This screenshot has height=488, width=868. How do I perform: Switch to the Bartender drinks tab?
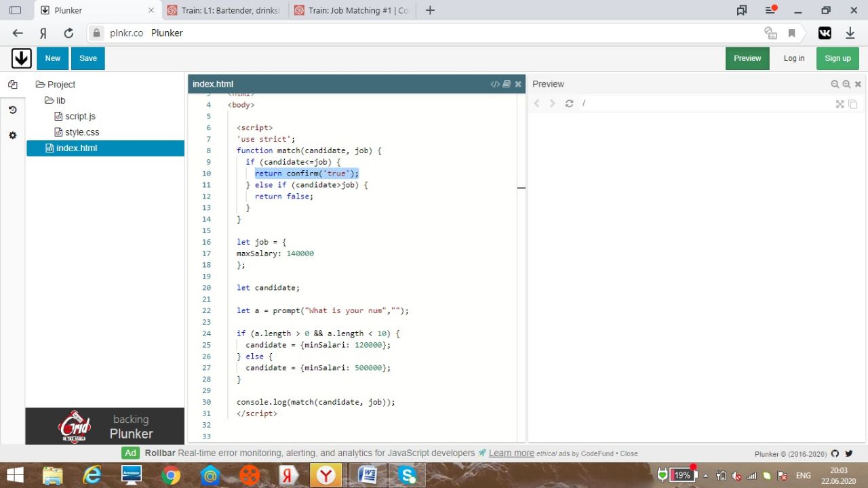pos(226,10)
